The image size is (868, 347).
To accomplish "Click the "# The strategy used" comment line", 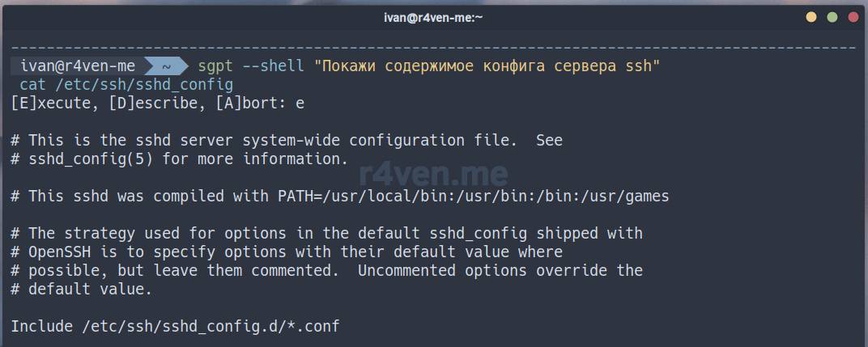I will coord(326,233).
